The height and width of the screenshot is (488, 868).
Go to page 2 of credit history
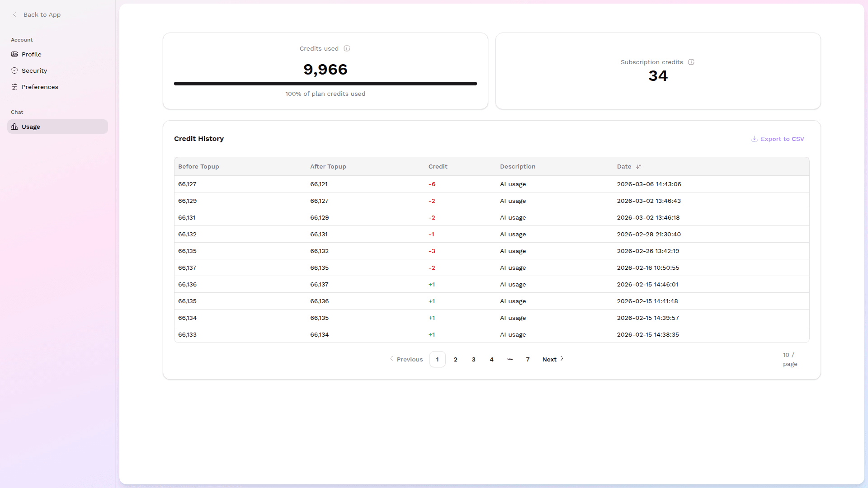coord(455,359)
